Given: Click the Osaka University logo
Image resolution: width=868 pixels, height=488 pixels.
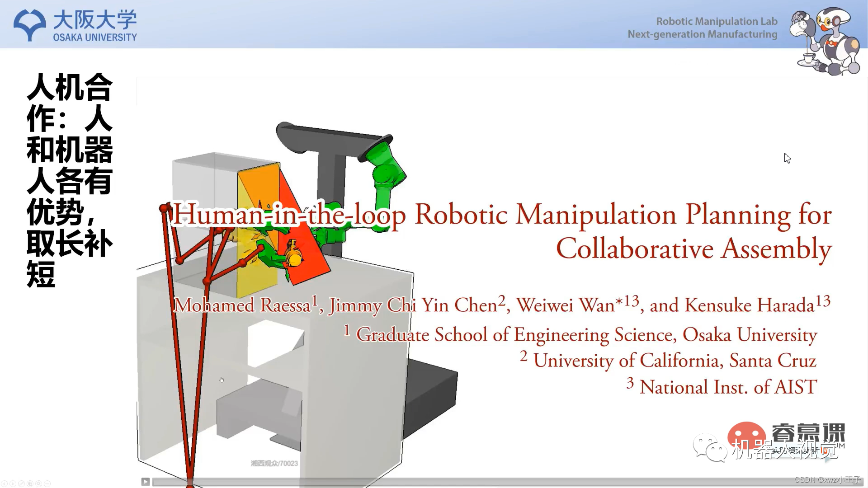Looking at the screenshot, I should coord(75,25).
